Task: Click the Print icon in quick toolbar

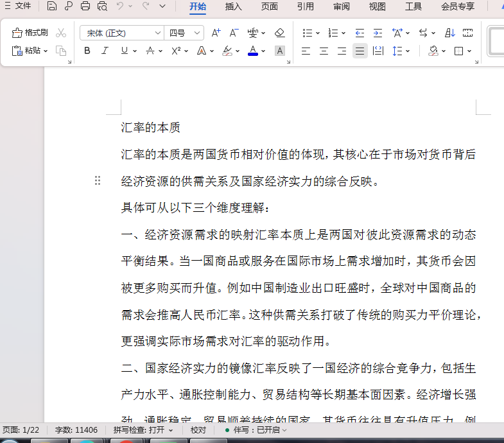Action: click(x=85, y=6)
